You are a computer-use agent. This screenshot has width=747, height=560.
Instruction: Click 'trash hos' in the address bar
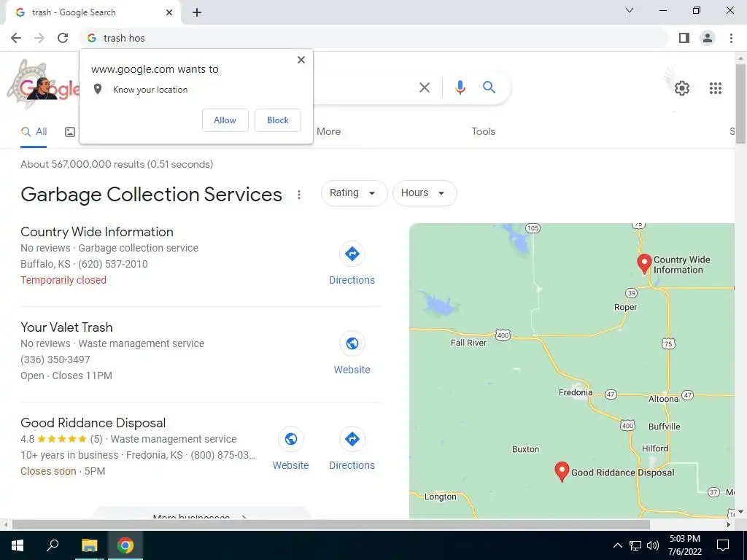[124, 38]
